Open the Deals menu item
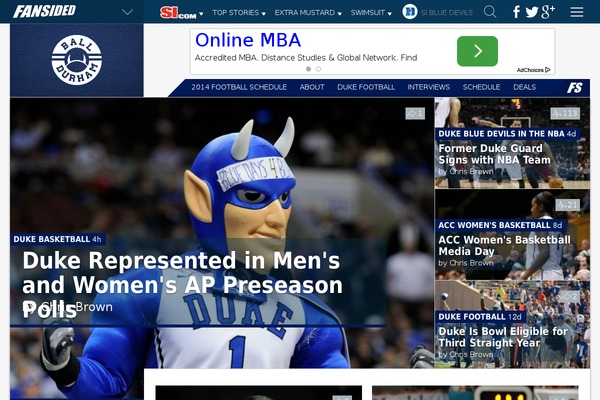 [x=524, y=87]
